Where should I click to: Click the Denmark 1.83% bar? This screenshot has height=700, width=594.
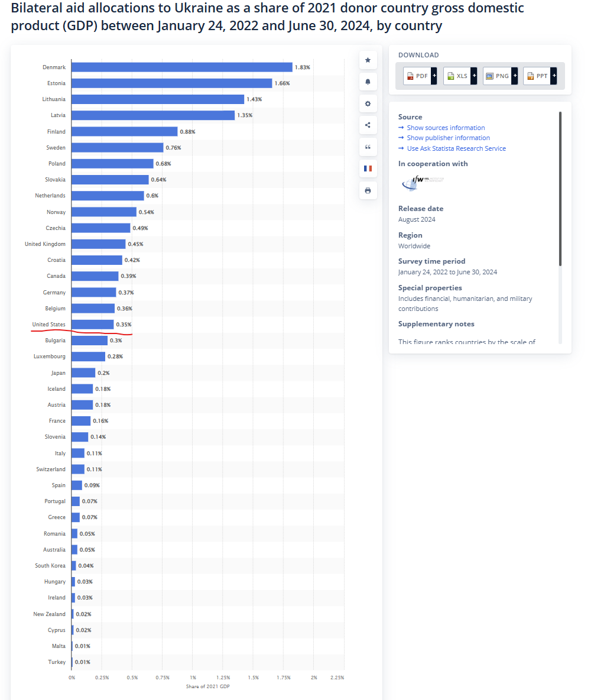point(181,67)
